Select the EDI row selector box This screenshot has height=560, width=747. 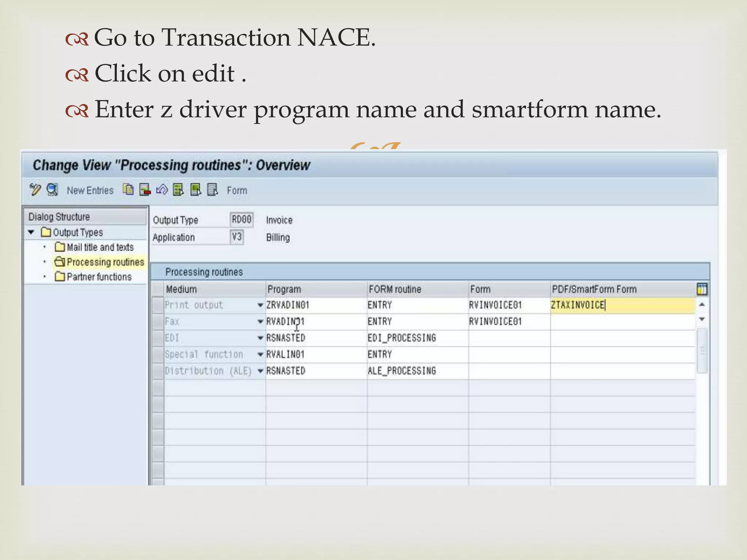pos(158,338)
